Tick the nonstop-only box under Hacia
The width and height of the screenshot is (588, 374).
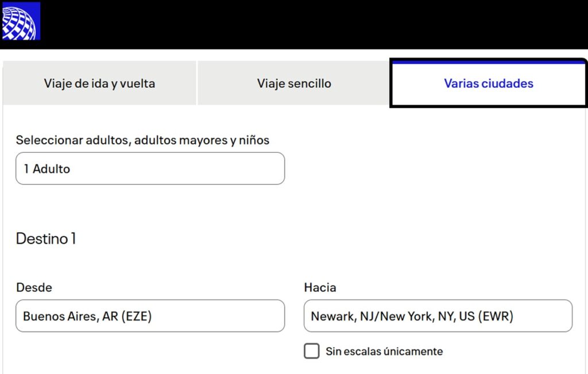312,351
